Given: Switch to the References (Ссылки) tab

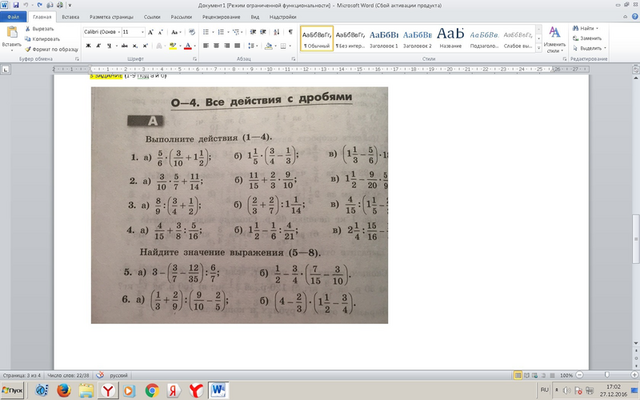Looking at the screenshot, I should [x=152, y=17].
